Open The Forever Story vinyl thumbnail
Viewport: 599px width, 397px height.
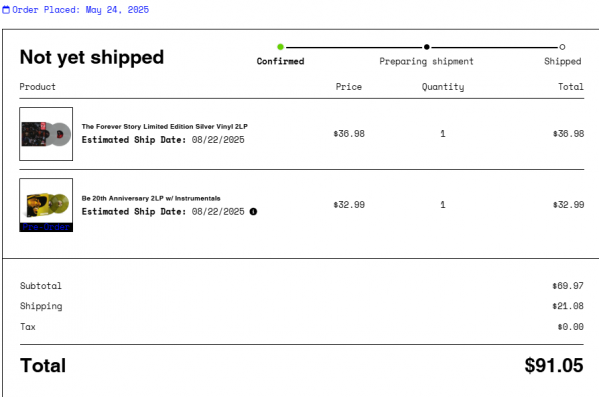click(46, 134)
